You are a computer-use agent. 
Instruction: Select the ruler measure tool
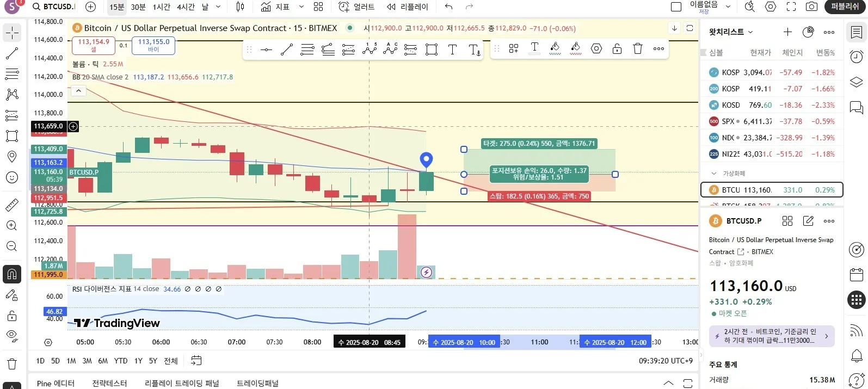[12, 205]
